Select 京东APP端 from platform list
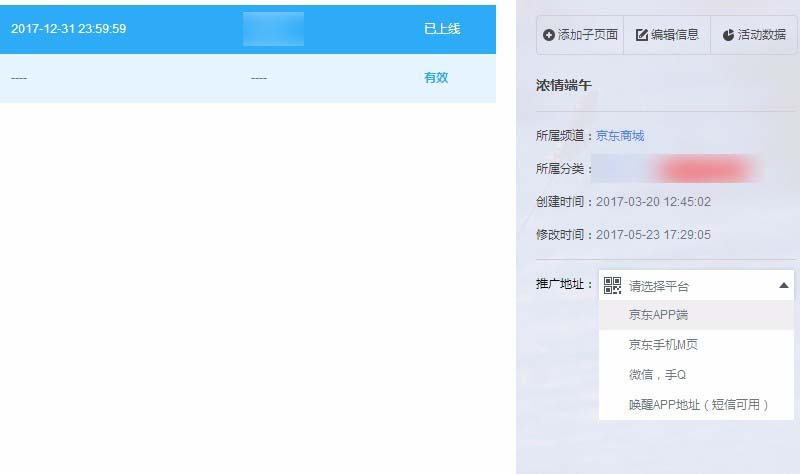800x474 pixels. 696,315
